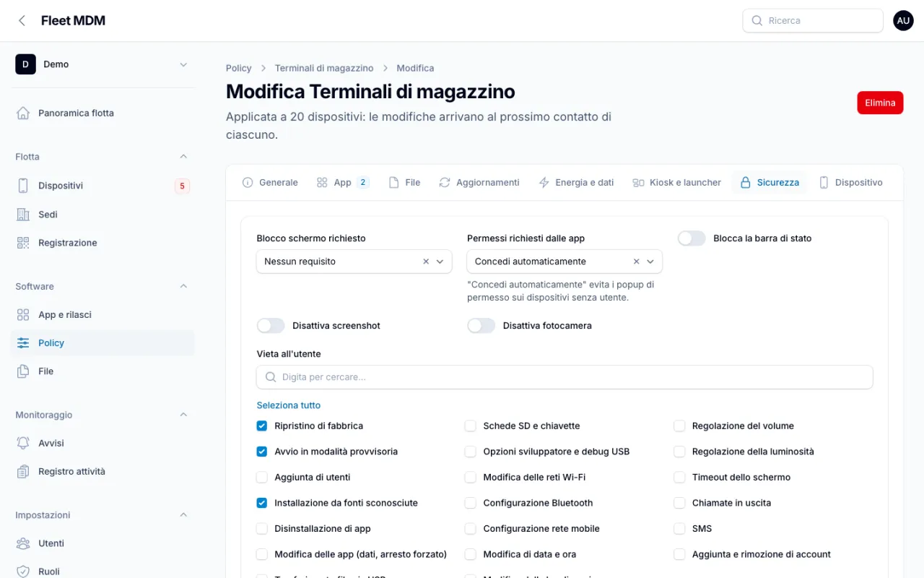This screenshot has width=924, height=578.
Task: Check the Schede SD e chiavette box
Action: coord(471,426)
